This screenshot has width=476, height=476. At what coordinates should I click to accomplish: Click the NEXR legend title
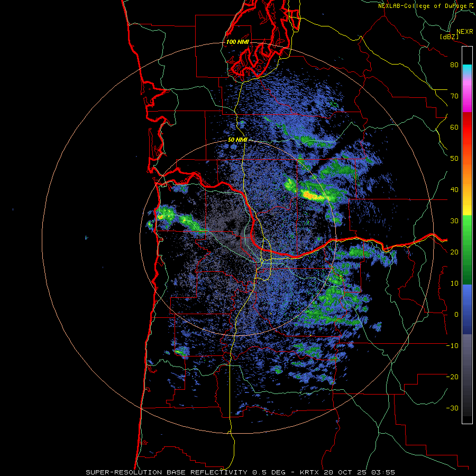[464, 32]
